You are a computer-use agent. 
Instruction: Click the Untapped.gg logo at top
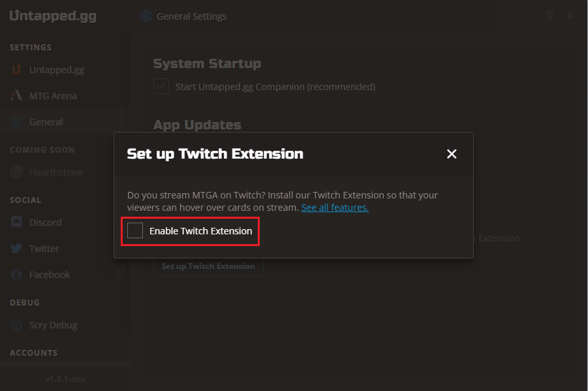(x=53, y=16)
